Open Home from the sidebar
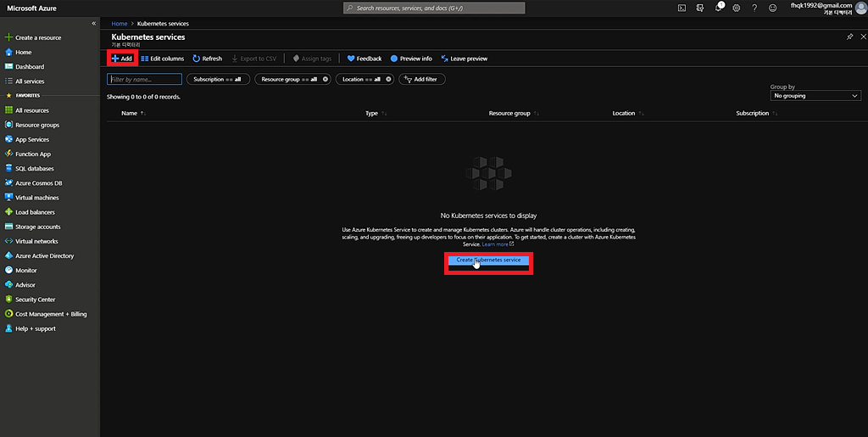Image resolution: width=868 pixels, height=437 pixels. [23, 52]
